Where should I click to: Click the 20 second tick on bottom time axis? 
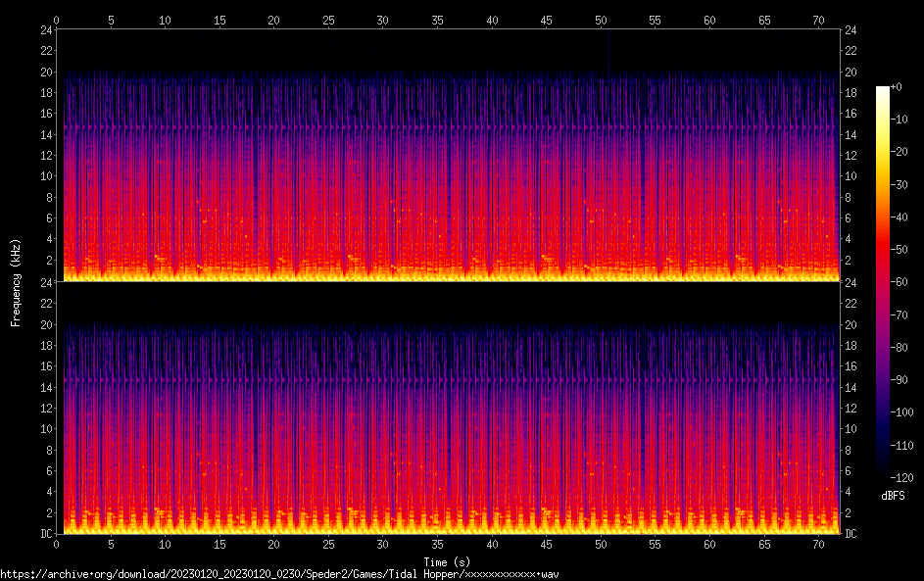[x=274, y=545]
